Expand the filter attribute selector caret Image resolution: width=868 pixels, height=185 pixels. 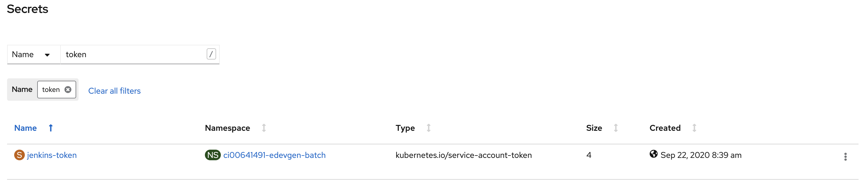point(48,54)
